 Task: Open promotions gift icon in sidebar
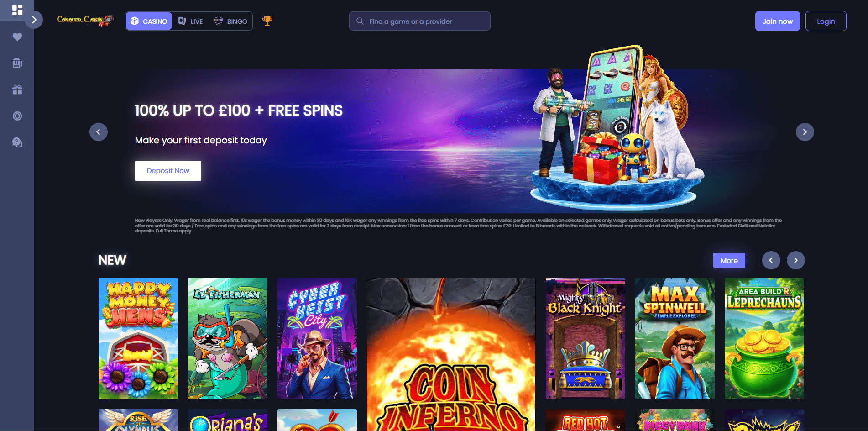pos(17,89)
